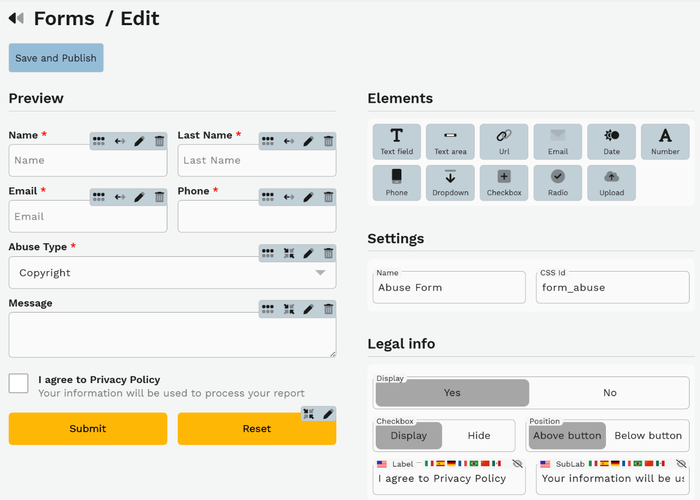Viewport: 700px width, 500px height.
Task: Toggle width arrow on Phone field
Action: click(289, 197)
